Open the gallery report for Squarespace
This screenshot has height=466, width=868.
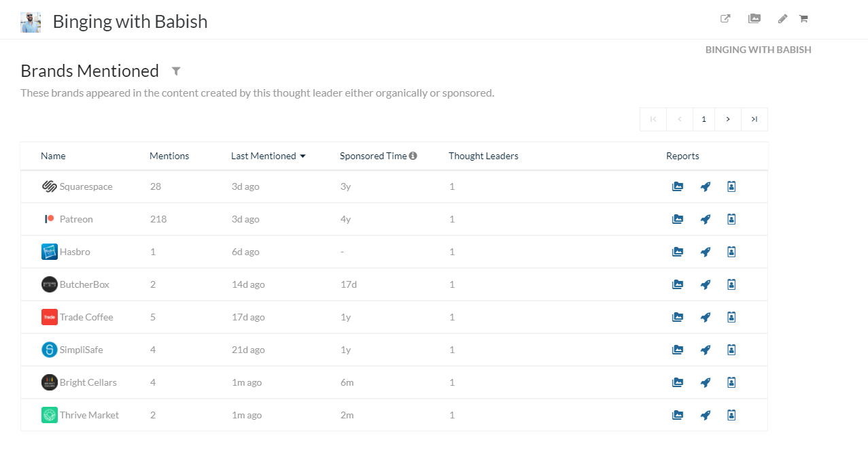click(678, 186)
